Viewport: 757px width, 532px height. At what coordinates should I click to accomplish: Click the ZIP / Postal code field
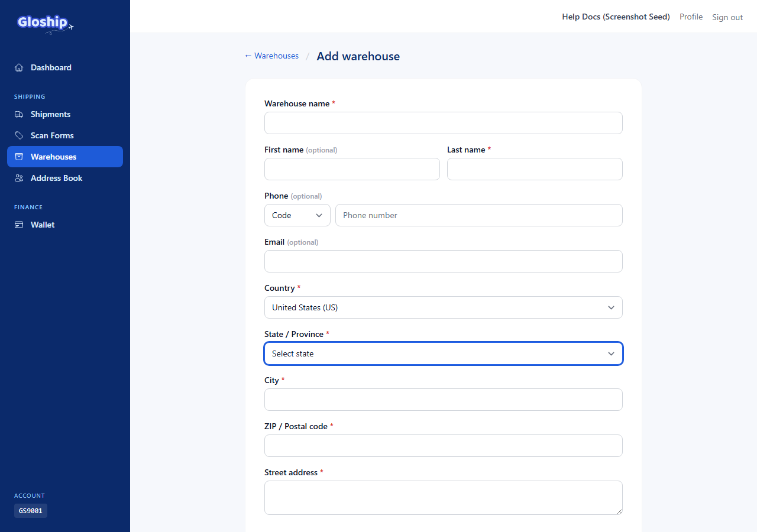pos(444,446)
